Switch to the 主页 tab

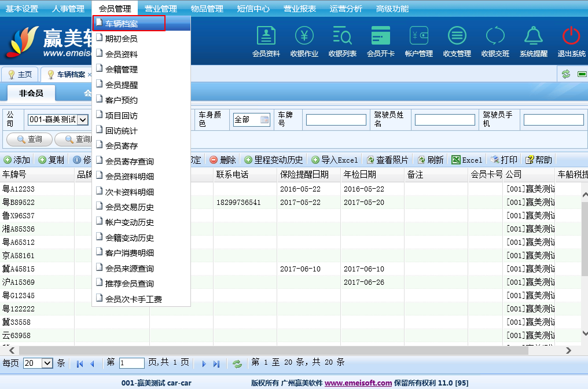pyautogui.click(x=20, y=75)
